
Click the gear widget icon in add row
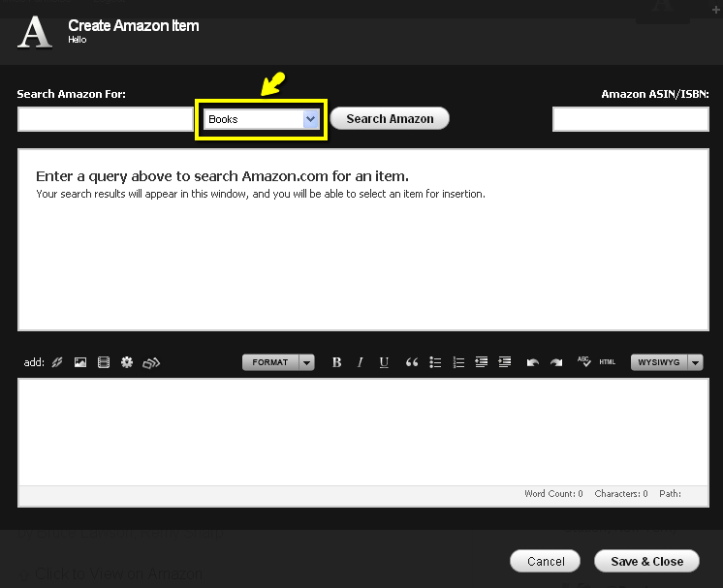click(x=127, y=362)
